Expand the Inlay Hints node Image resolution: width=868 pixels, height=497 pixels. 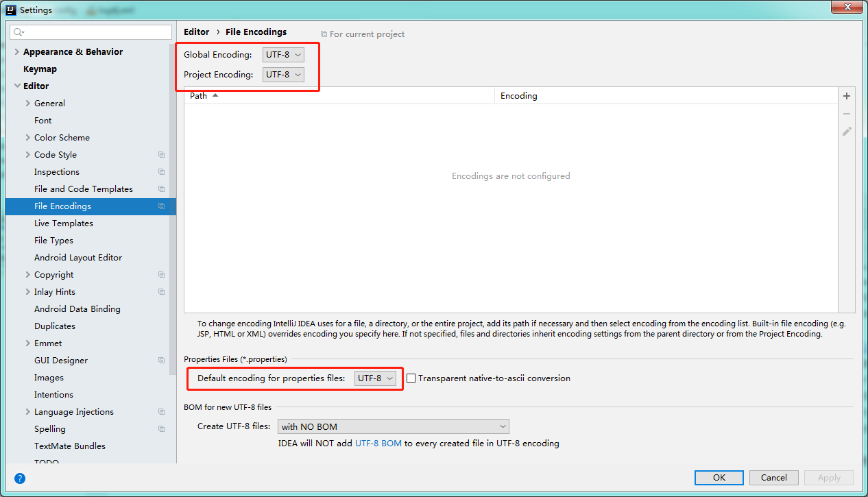pyautogui.click(x=28, y=292)
